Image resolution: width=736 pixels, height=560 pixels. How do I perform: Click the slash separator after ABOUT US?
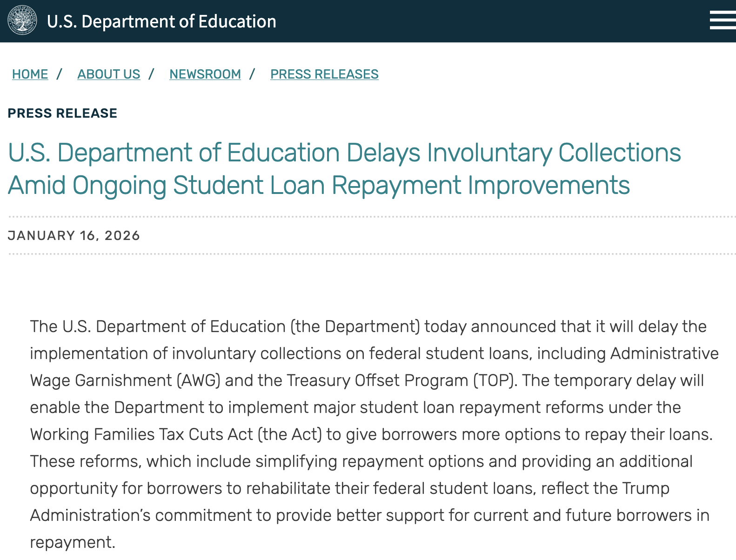pos(151,74)
